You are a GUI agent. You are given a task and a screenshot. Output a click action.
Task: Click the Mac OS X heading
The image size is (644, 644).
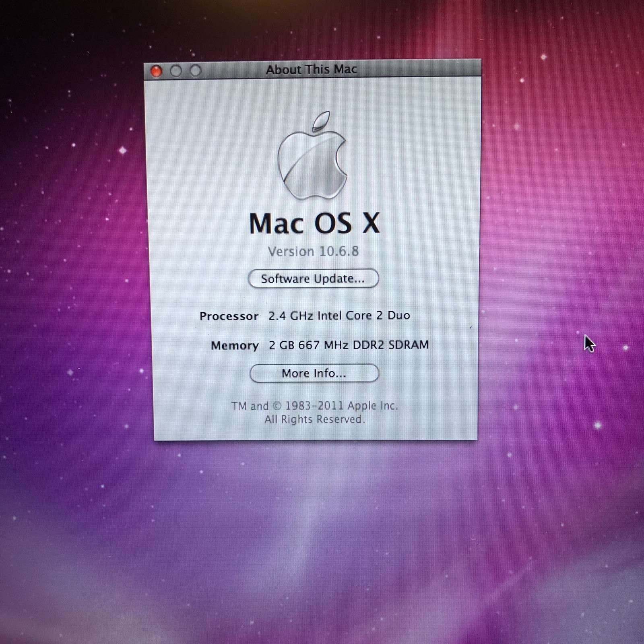point(314,223)
